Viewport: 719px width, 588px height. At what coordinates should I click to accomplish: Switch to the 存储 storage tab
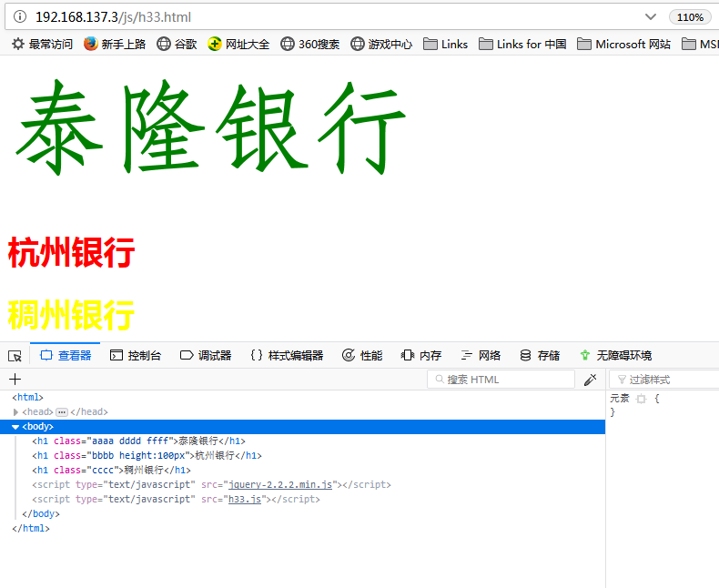[x=540, y=356]
